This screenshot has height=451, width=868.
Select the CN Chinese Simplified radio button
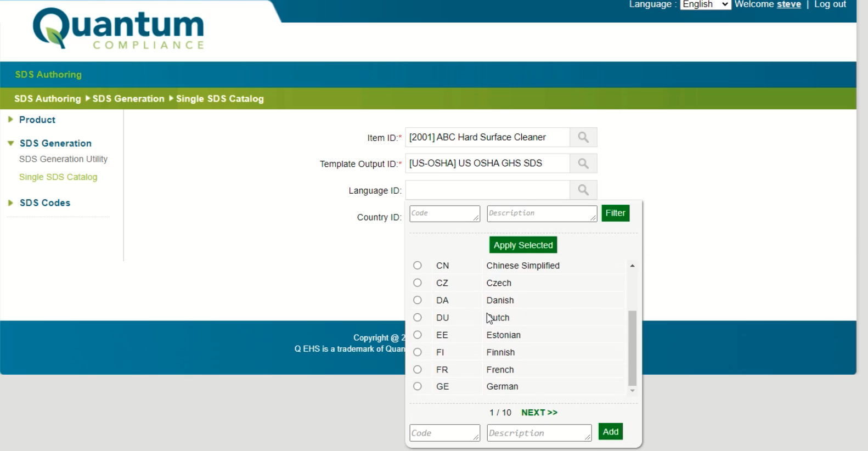click(418, 266)
